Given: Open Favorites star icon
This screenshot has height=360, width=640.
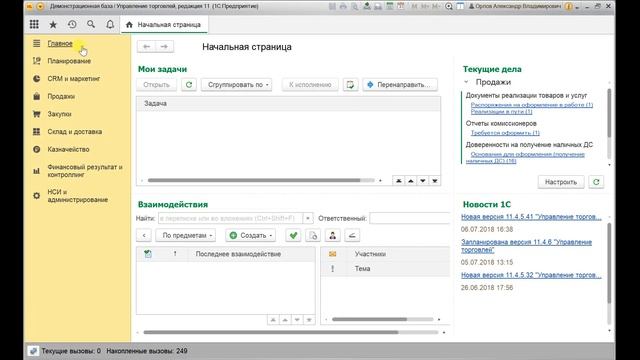Looking at the screenshot, I should click(53, 24).
